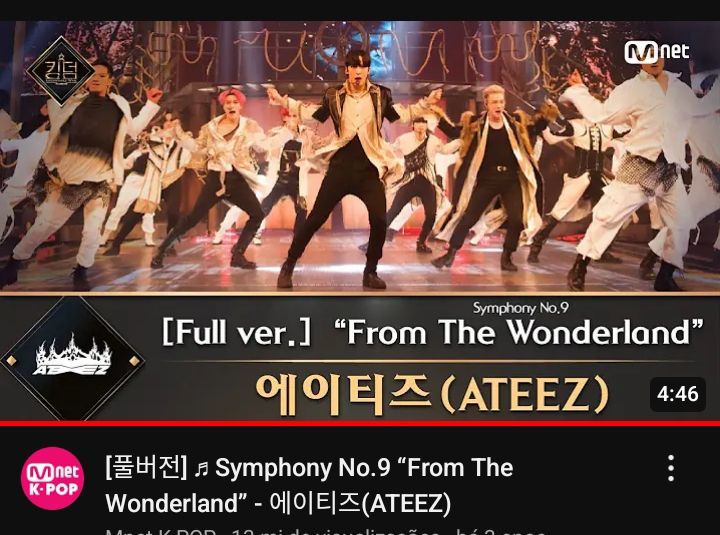Click the red watch-progress bar below thumbnail
The height and width of the screenshot is (535, 720).
point(360,423)
